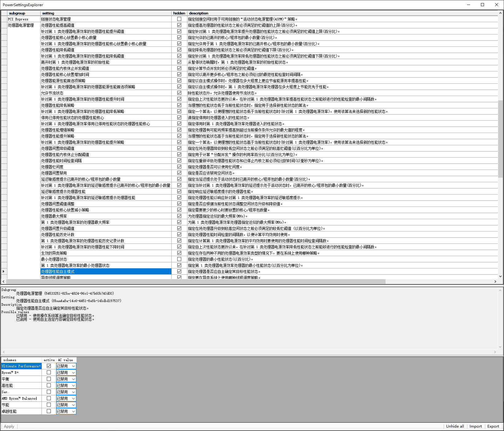This screenshot has height=431, width=504.
Task: Click the Apply button
Action: pyautogui.click(x=9, y=426)
